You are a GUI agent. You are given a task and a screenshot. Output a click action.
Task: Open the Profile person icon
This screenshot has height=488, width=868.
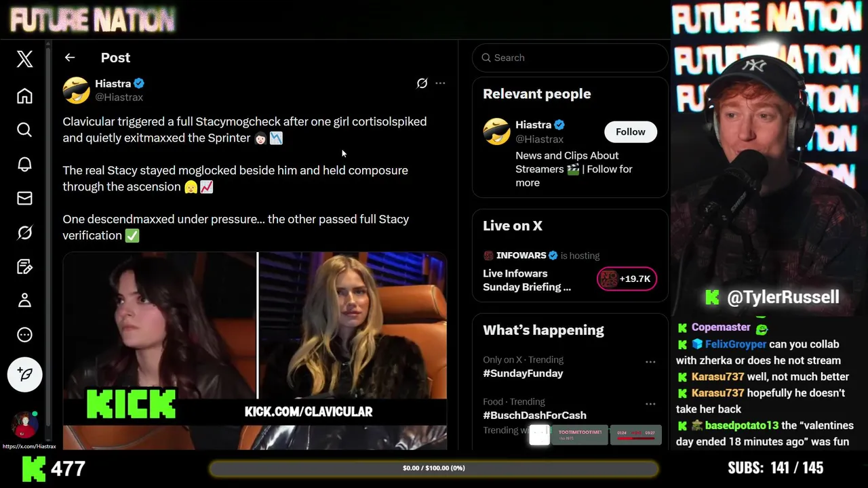click(x=24, y=300)
